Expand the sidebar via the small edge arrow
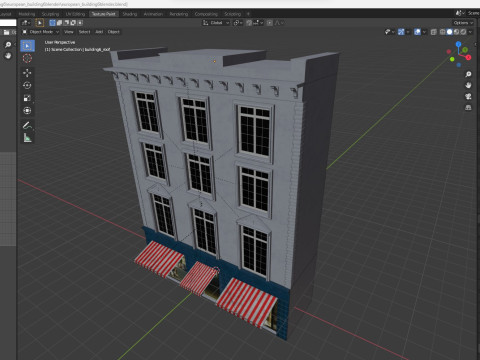Image resolution: width=480 pixels, height=360 pixels. (x=476, y=44)
